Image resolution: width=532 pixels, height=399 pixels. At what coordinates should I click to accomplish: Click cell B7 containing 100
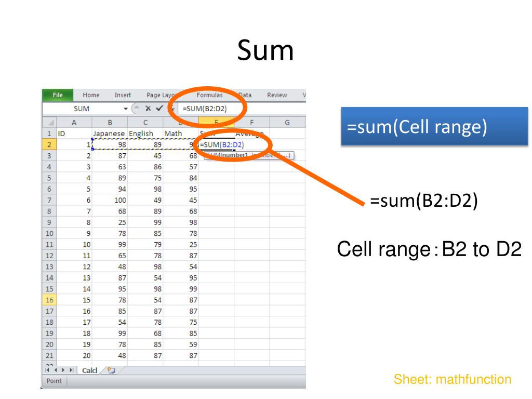click(110, 200)
